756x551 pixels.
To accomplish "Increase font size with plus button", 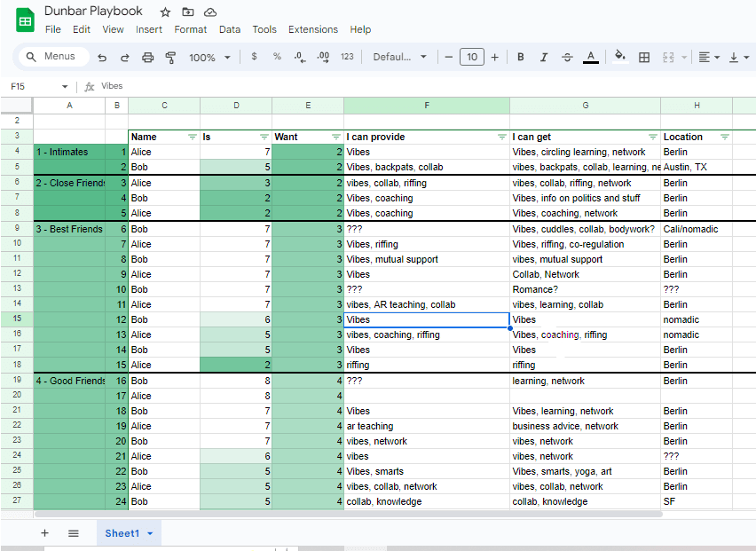I will [x=494, y=58].
